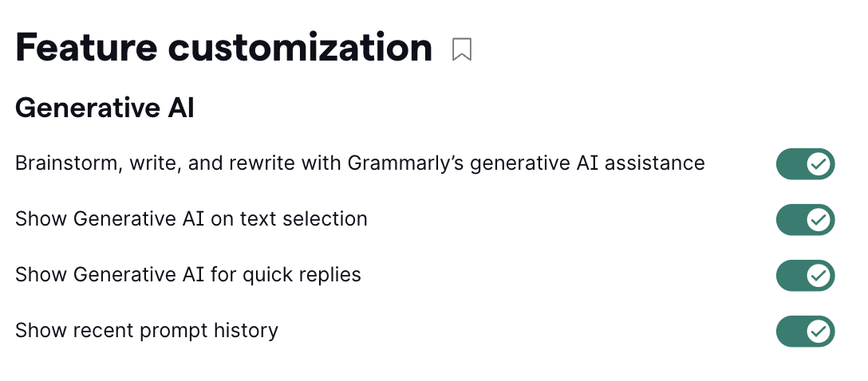The width and height of the screenshot is (868, 381).
Task: Turn off Show Generative AI on text selection
Action: coord(804,220)
